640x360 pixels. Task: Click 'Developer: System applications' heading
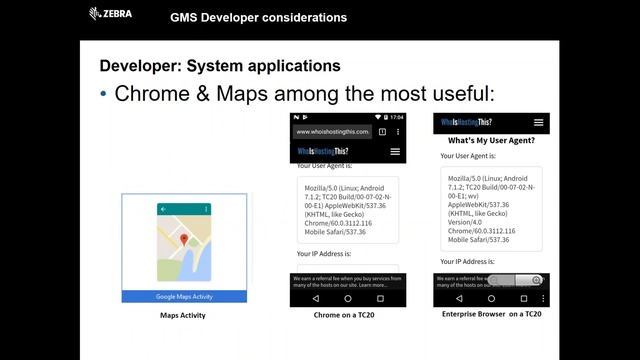[x=220, y=66]
